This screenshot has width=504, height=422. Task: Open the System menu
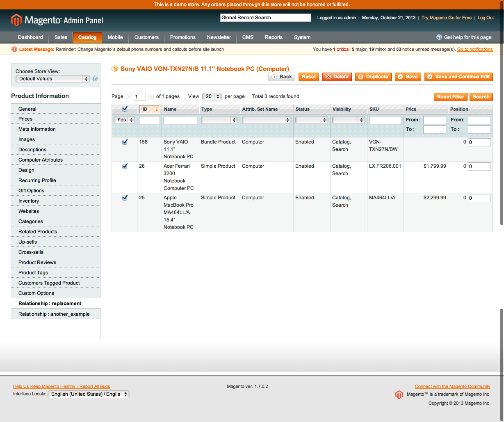pyautogui.click(x=302, y=37)
